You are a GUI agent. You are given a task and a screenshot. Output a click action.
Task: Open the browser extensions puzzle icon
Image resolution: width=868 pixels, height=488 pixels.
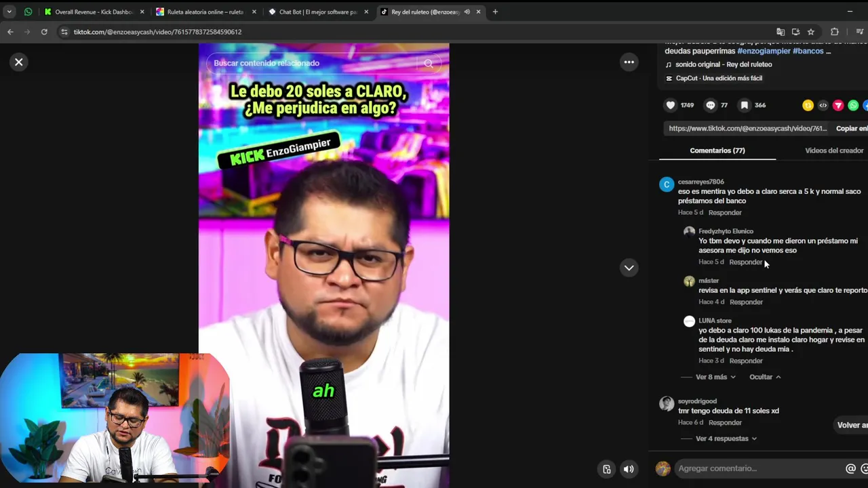pos(835,32)
